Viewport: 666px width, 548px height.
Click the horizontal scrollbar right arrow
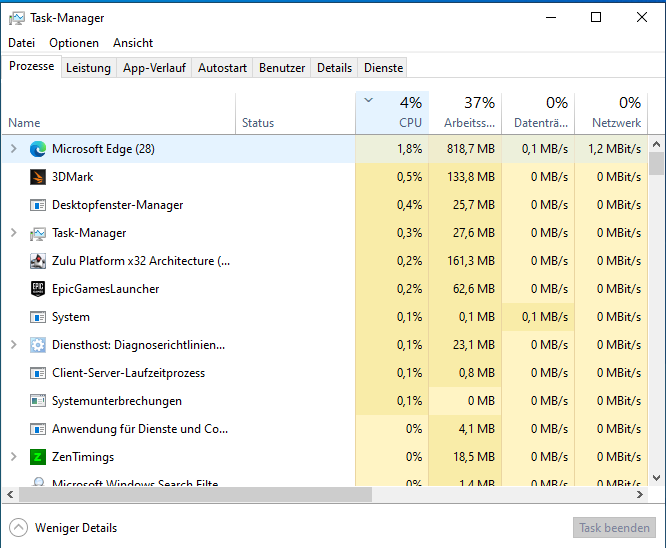click(x=640, y=494)
